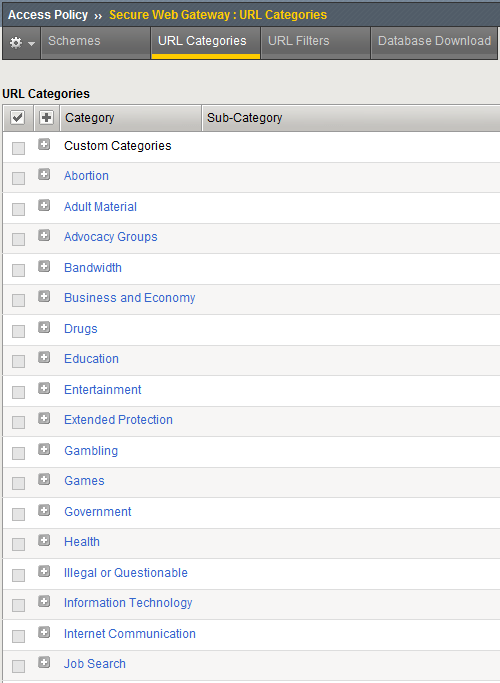The image size is (500, 683).
Task: Expand the Education category row
Action: [44, 358]
